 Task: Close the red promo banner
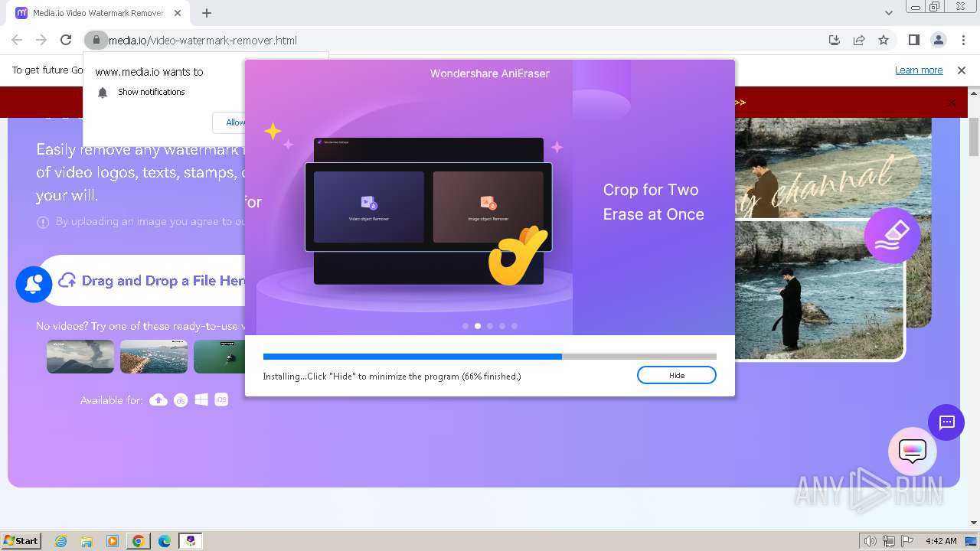click(952, 103)
